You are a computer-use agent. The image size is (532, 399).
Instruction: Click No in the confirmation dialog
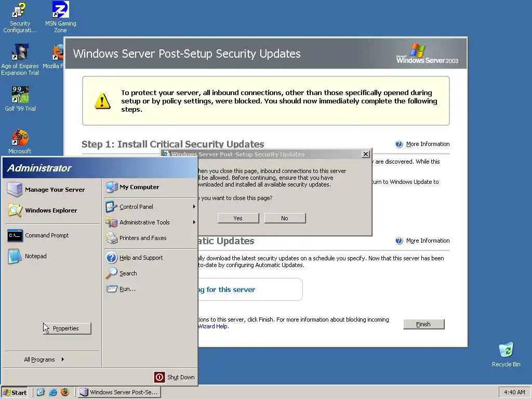pos(285,218)
